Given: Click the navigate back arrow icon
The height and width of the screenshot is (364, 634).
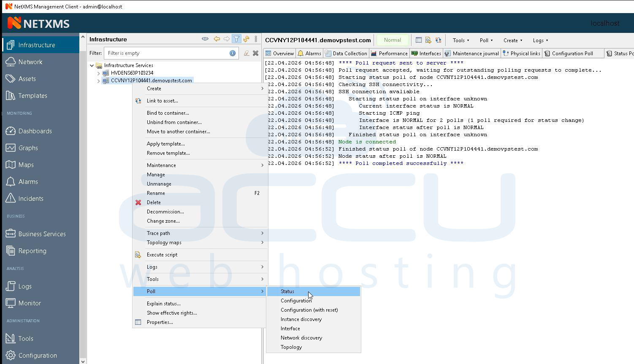Looking at the screenshot, I should point(217,39).
